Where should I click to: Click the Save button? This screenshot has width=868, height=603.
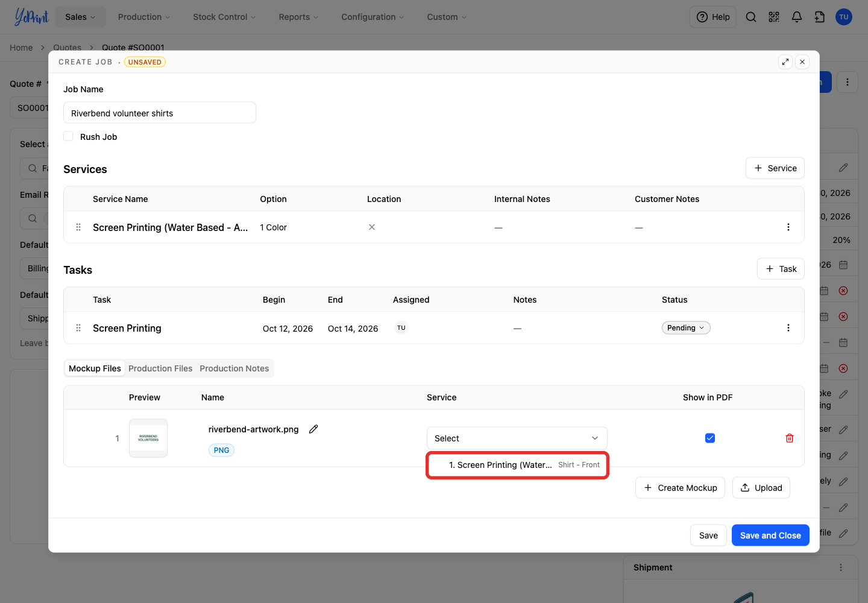[x=708, y=535]
